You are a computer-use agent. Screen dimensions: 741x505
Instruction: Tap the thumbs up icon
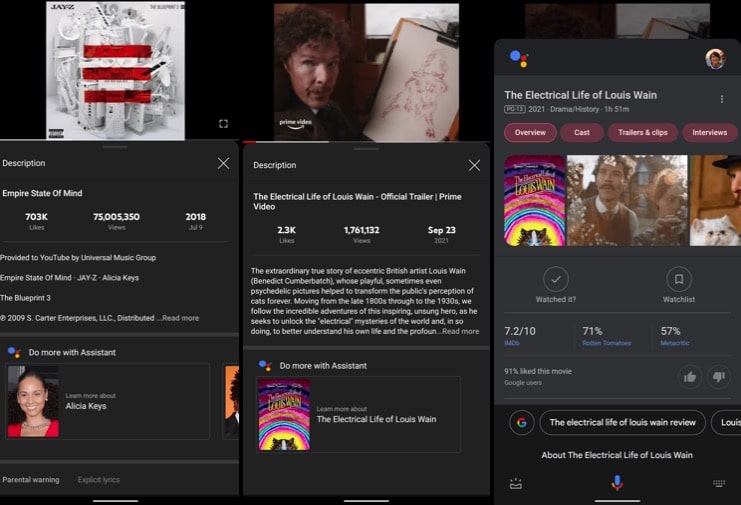pos(690,377)
